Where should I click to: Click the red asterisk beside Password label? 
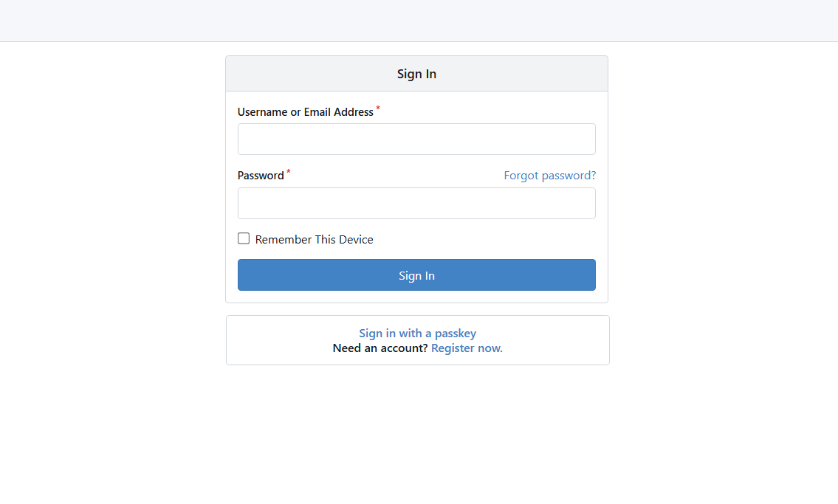point(288,172)
